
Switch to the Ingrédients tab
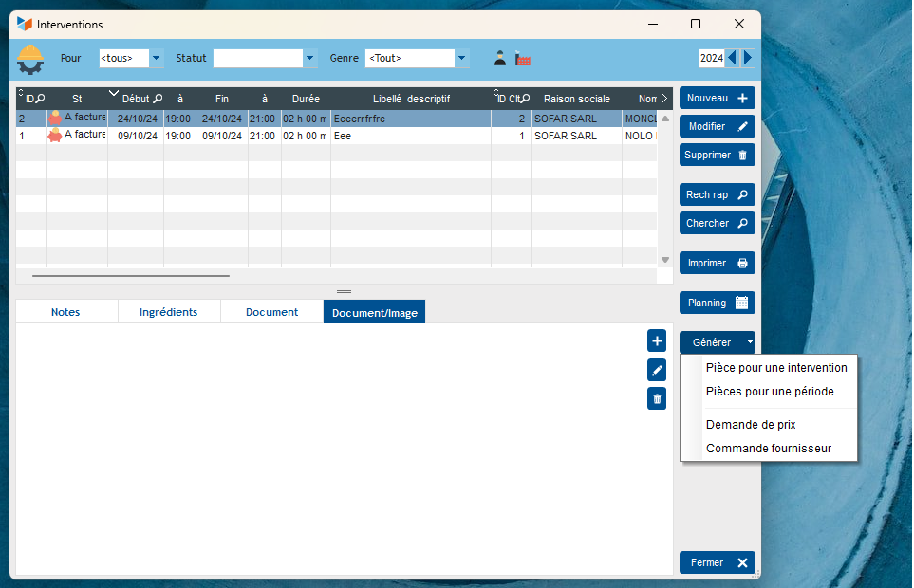tap(169, 312)
